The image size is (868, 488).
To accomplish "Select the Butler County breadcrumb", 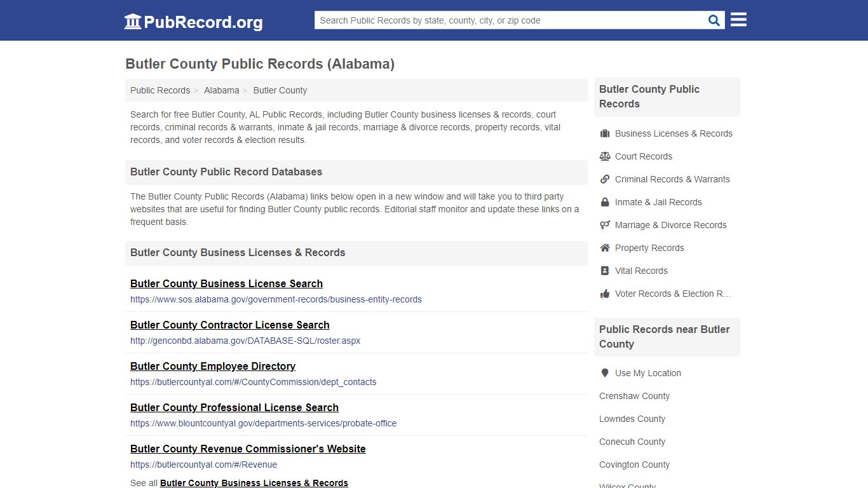I will tap(280, 90).
